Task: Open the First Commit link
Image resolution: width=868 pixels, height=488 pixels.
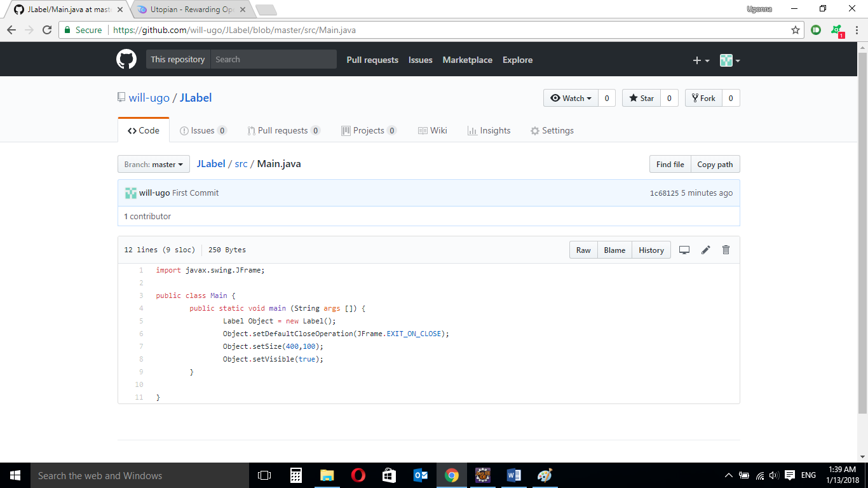Action: (x=195, y=193)
